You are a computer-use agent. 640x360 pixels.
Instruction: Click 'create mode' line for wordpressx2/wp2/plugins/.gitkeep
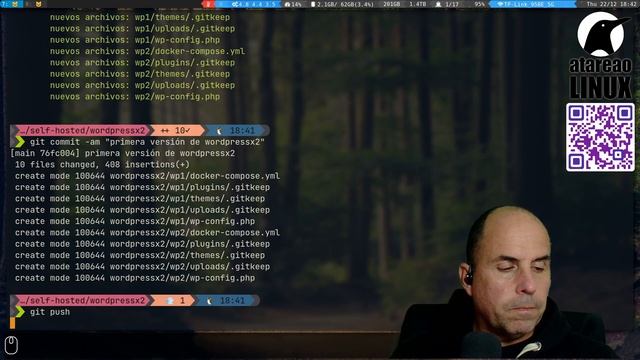(142, 244)
